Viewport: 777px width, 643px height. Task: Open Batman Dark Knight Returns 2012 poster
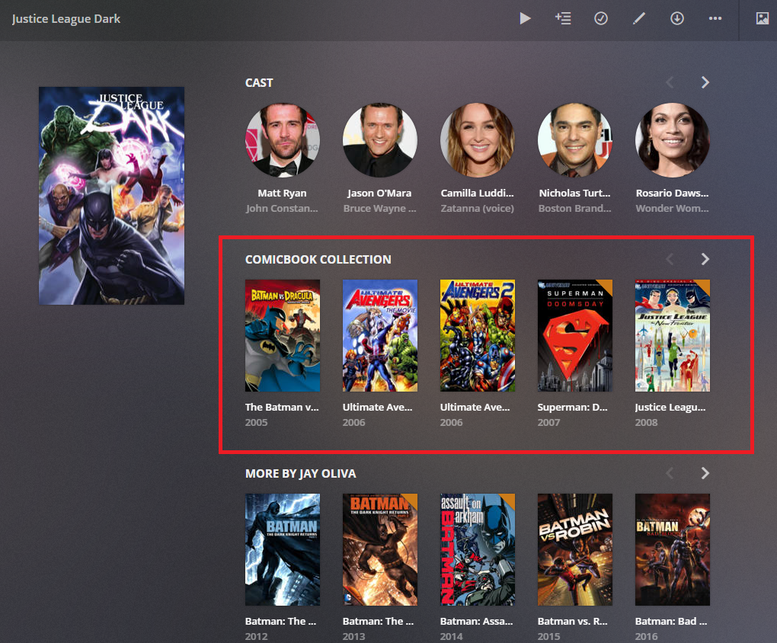click(282, 549)
